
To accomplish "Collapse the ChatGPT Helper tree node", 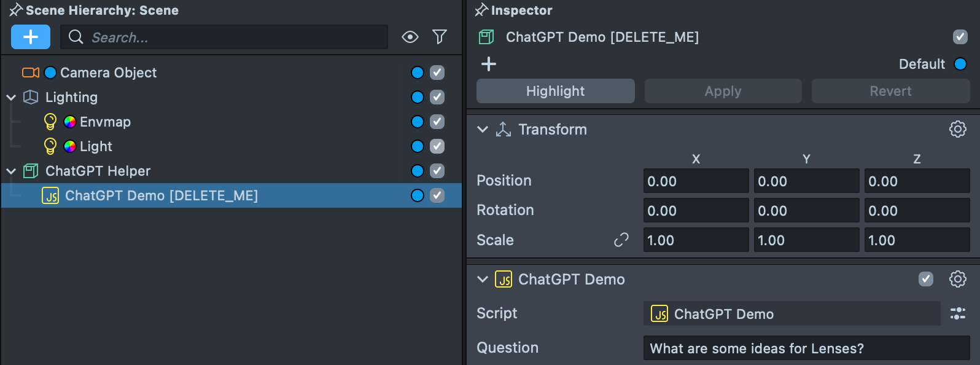I will coord(11,171).
